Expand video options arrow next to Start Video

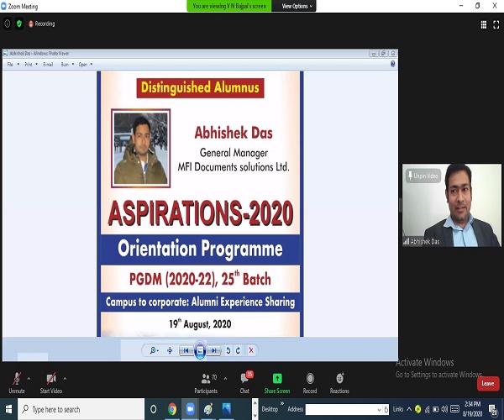tap(65, 379)
